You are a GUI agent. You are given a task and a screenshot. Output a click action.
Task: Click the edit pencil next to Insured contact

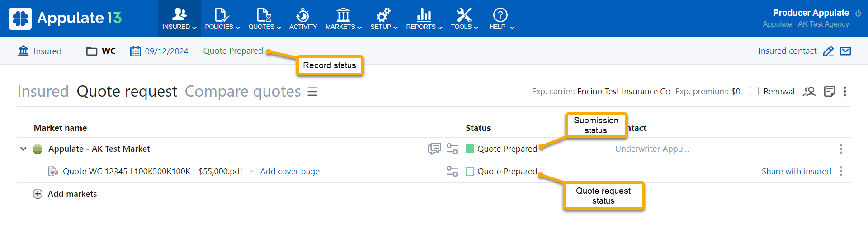828,51
